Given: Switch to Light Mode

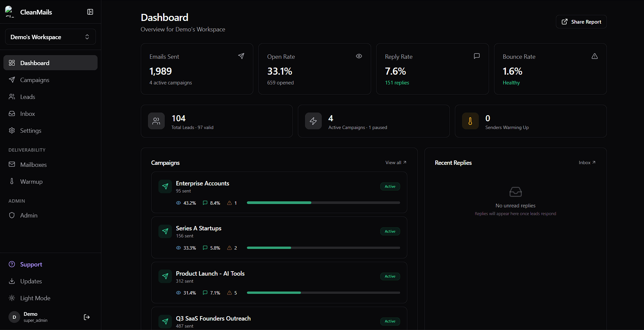Looking at the screenshot, I should coord(50,298).
